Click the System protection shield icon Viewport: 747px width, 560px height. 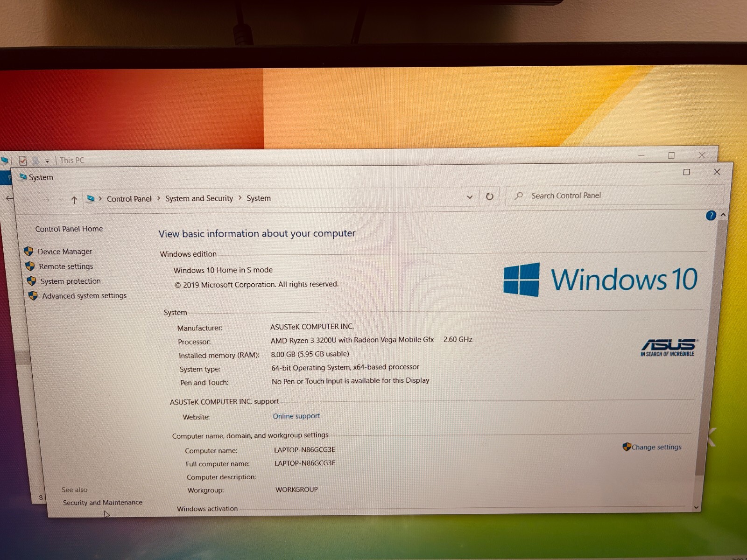point(31,281)
